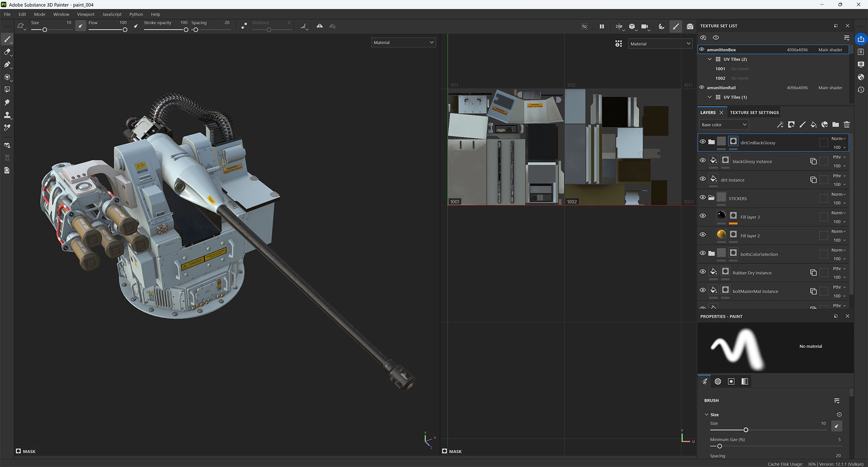The height and width of the screenshot is (467, 868).
Task: Select the amunitionBox texture set
Action: click(773, 50)
